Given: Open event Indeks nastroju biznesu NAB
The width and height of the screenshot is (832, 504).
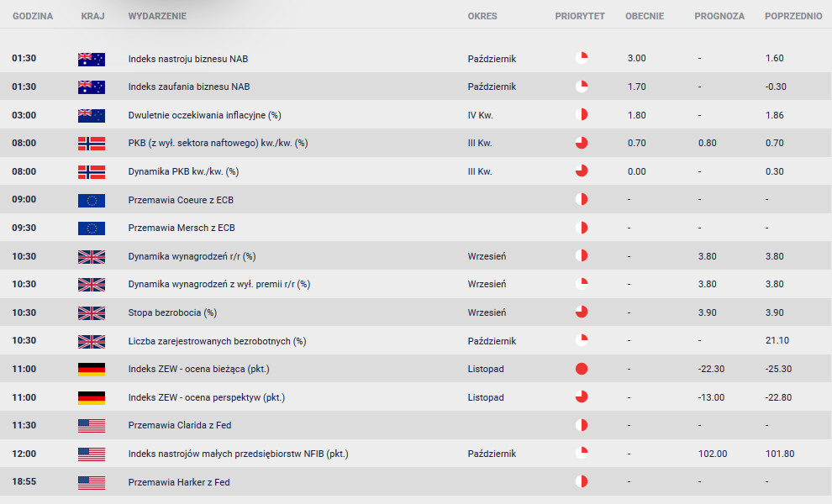Looking at the screenshot, I should click(x=188, y=59).
